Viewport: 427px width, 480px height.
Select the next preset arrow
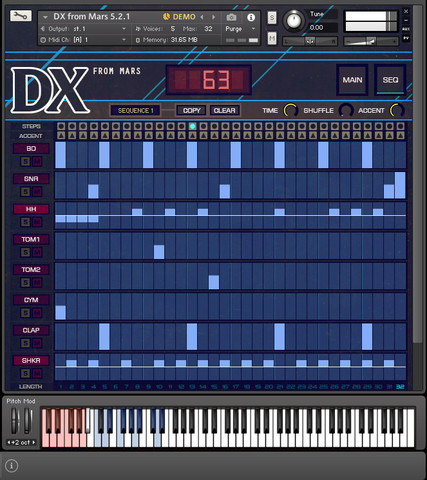point(214,17)
